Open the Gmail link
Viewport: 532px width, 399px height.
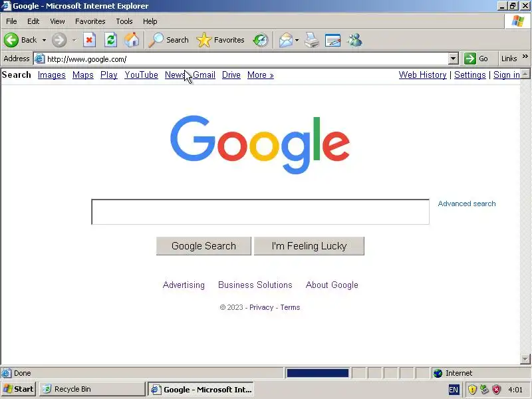click(204, 75)
